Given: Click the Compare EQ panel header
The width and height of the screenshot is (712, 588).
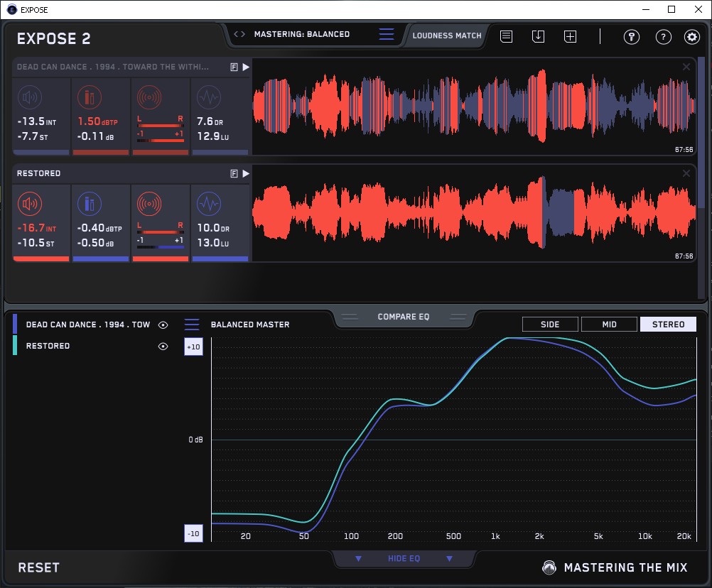Looking at the screenshot, I should (404, 317).
